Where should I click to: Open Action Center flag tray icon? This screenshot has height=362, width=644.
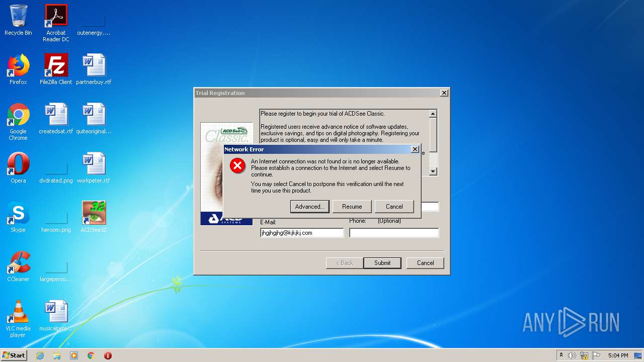(x=596, y=355)
